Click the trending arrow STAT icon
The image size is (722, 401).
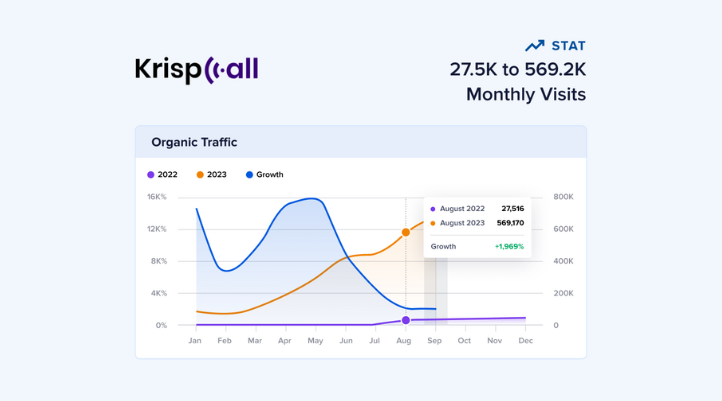coord(535,46)
